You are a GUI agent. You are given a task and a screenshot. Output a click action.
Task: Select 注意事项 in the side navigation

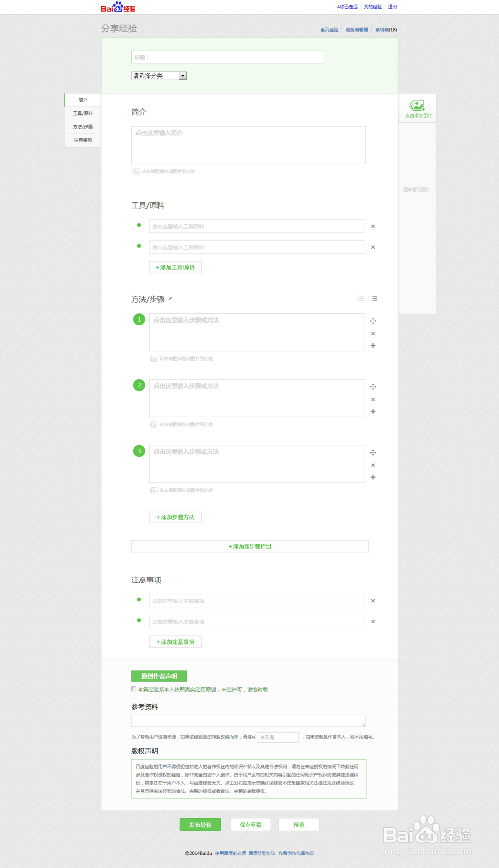(83, 140)
